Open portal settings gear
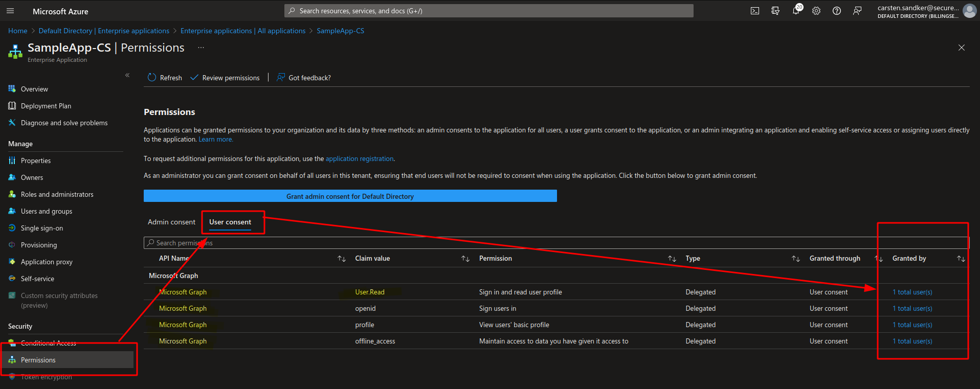The height and width of the screenshot is (389, 980). coord(816,11)
